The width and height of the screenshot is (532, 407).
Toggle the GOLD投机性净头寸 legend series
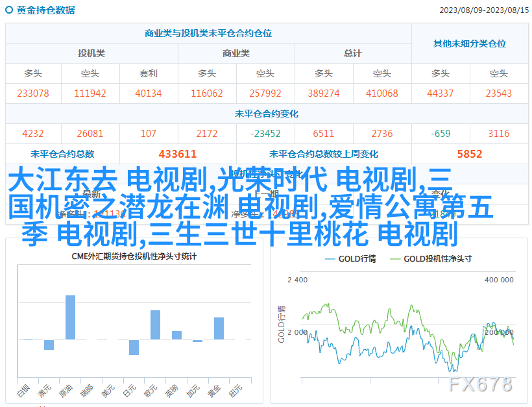(430, 258)
